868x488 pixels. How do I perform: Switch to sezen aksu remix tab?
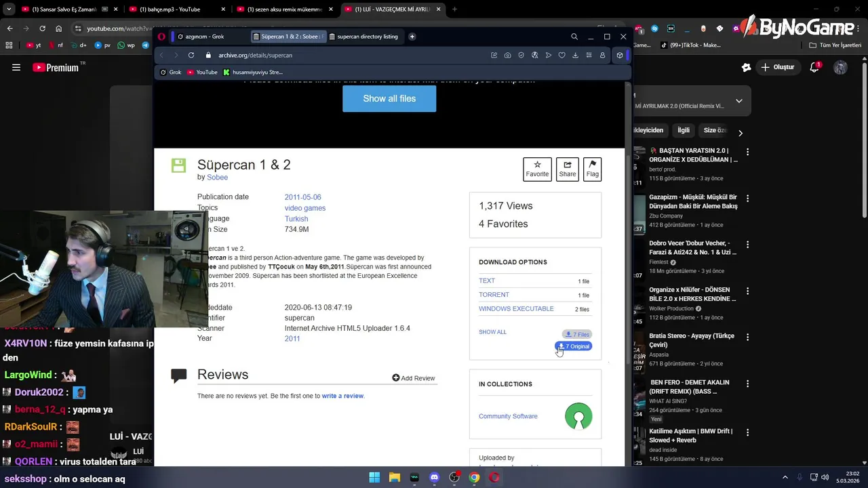(283, 9)
